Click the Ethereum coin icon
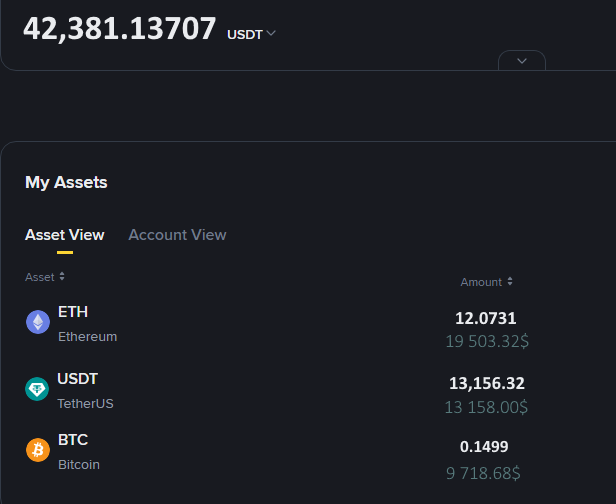Viewport: 616px width, 504px height. pos(38,322)
